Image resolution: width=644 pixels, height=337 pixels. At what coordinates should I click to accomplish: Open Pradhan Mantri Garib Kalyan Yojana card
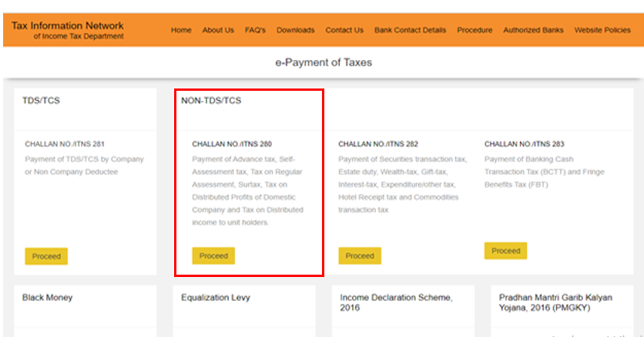click(x=555, y=302)
